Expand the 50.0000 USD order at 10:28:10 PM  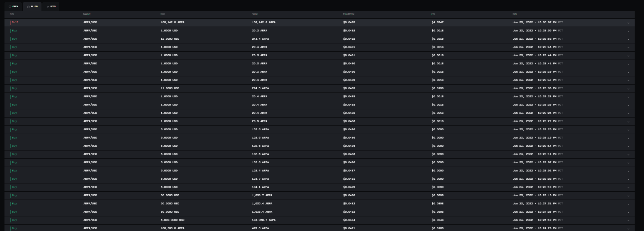tap(628, 195)
